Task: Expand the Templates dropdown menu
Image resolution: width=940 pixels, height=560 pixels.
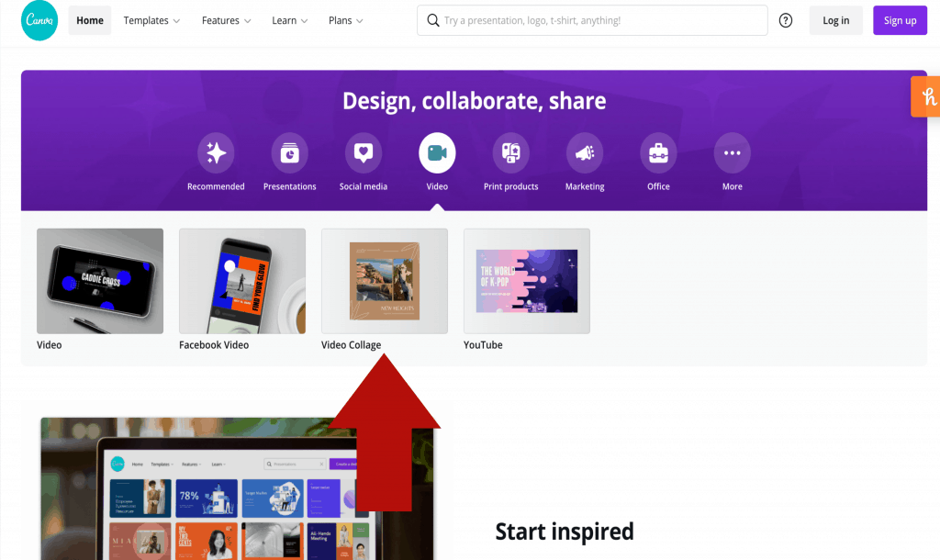Action: point(151,20)
